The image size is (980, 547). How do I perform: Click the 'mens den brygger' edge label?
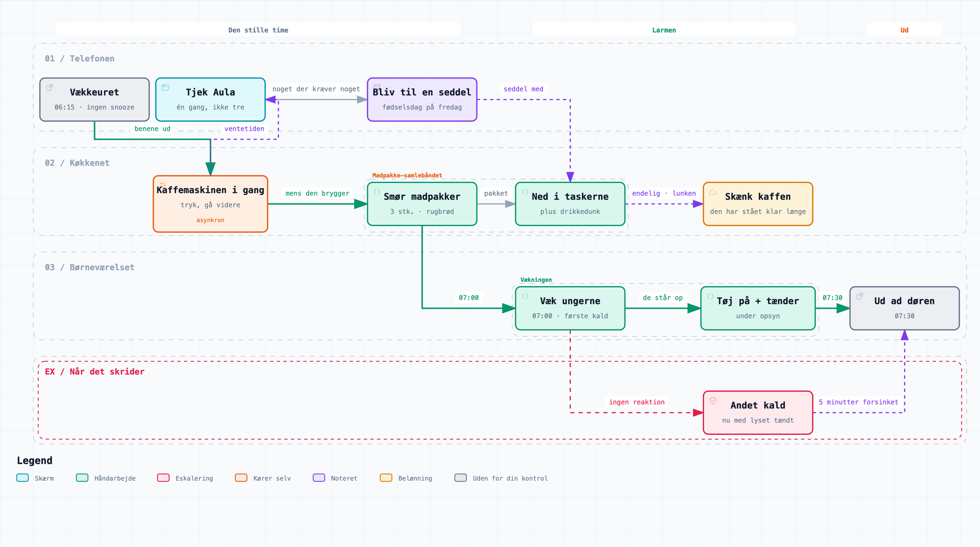point(318,194)
